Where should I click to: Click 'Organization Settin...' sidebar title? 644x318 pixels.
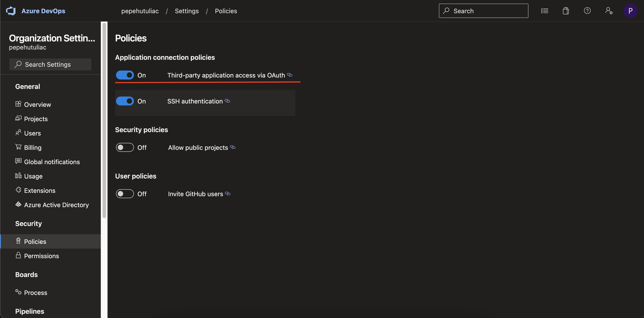click(52, 38)
